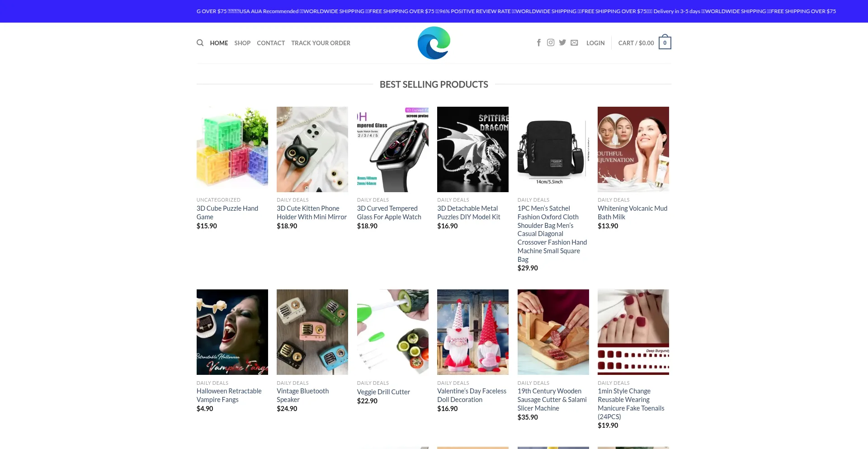The width and height of the screenshot is (868, 449).
Task: View the Vintage Bluetooth Speaker thumbnail
Action: click(312, 332)
